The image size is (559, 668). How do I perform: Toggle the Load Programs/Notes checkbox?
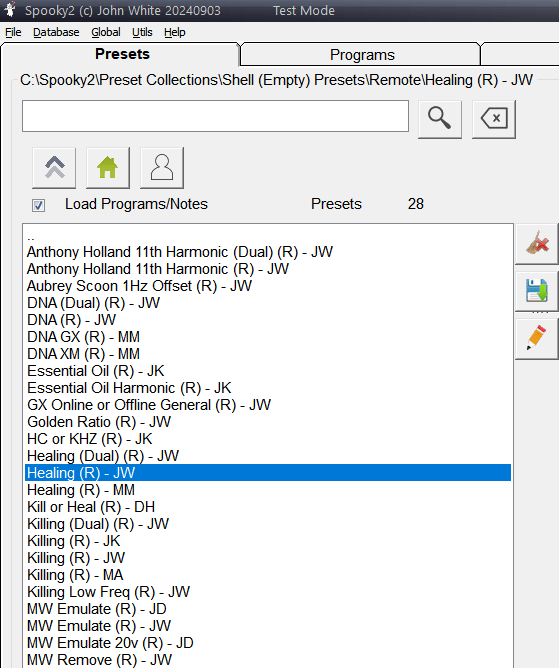point(38,205)
